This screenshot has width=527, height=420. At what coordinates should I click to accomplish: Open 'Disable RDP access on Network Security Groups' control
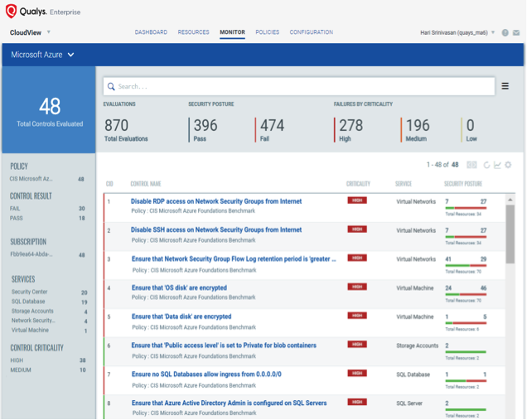(x=215, y=201)
